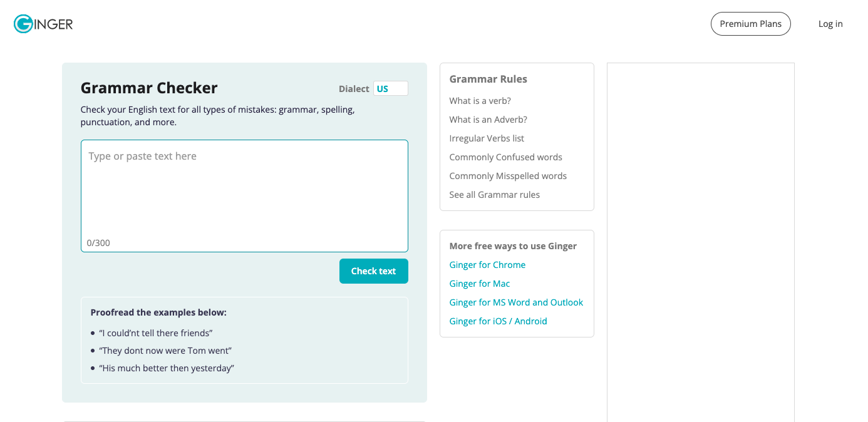Open Ginger for Chrome link

(x=487, y=264)
